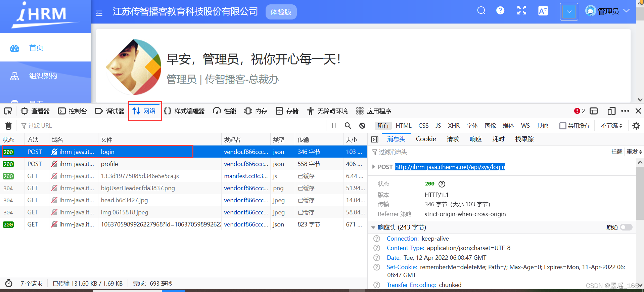Switch to the 调试器 tab
Image resolution: width=644 pixels, height=292 pixels.
[110, 111]
